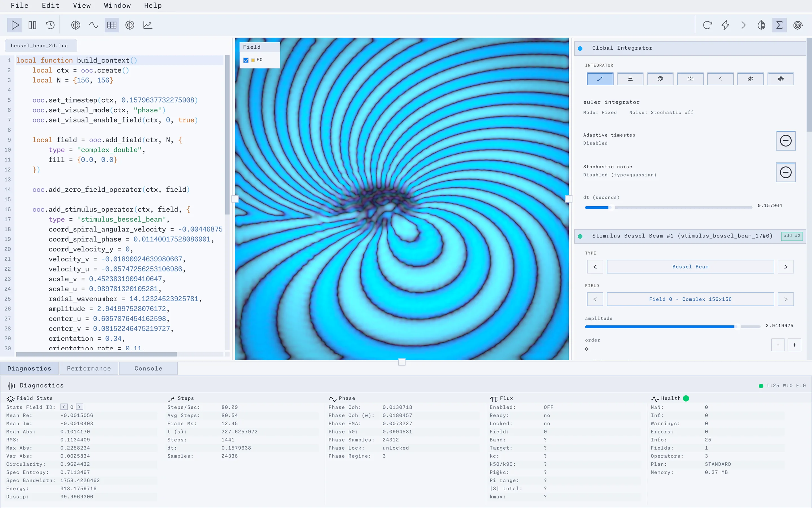Click the refresh arrow icon in top-right toolbar
Screen dimensions: 812x508
pyautogui.click(x=707, y=25)
